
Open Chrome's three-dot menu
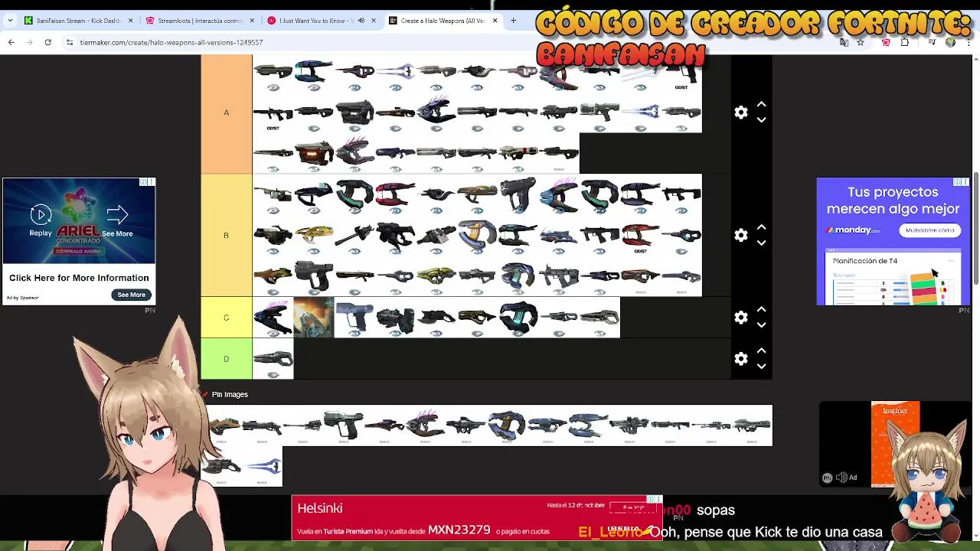(970, 42)
